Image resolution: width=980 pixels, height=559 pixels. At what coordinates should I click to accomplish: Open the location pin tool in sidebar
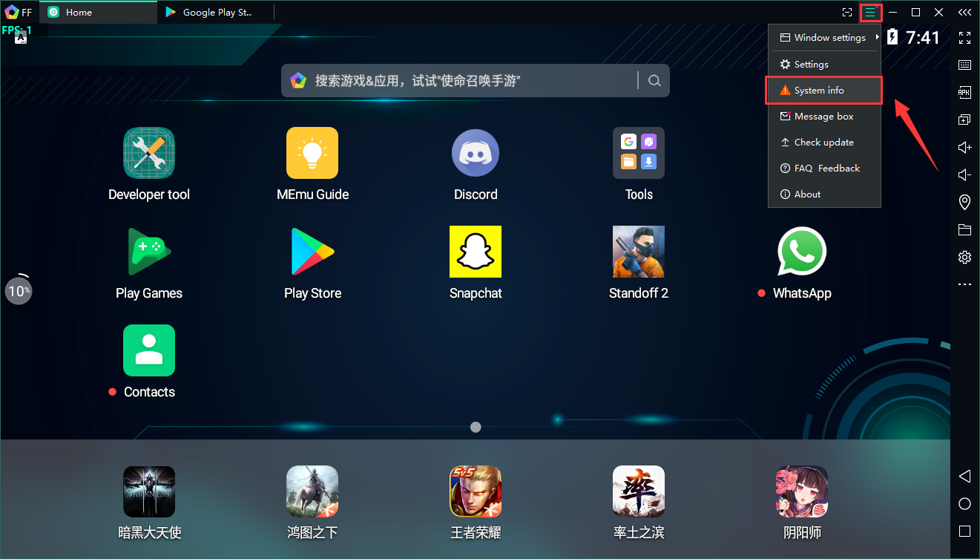pyautogui.click(x=964, y=202)
